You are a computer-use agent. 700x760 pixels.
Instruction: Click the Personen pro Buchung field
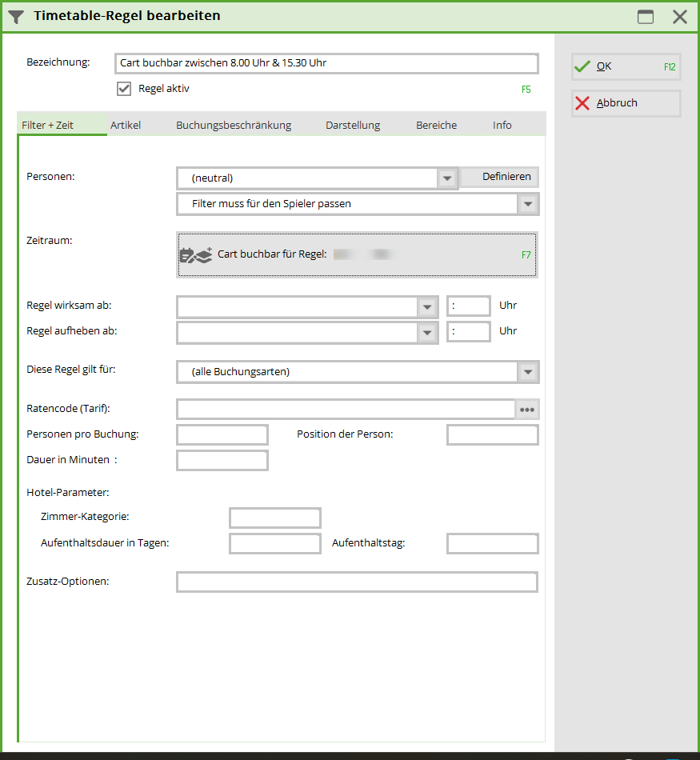coord(222,434)
